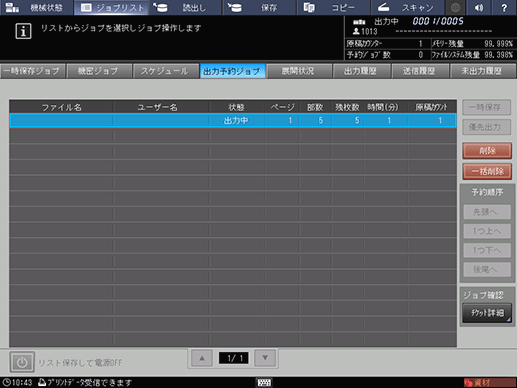Viewport: 517px width, 388px height.
Task: Click the 部数 column header
Action: click(x=315, y=107)
